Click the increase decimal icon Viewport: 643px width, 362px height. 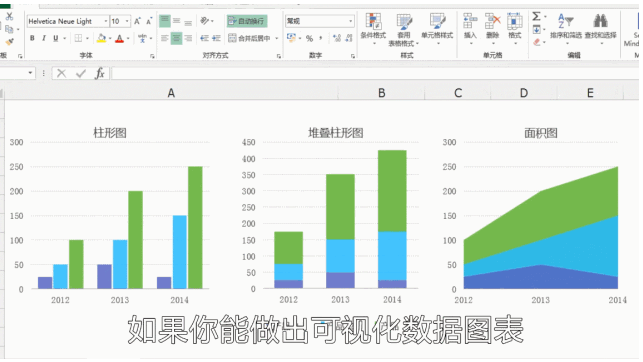click(x=337, y=38)
